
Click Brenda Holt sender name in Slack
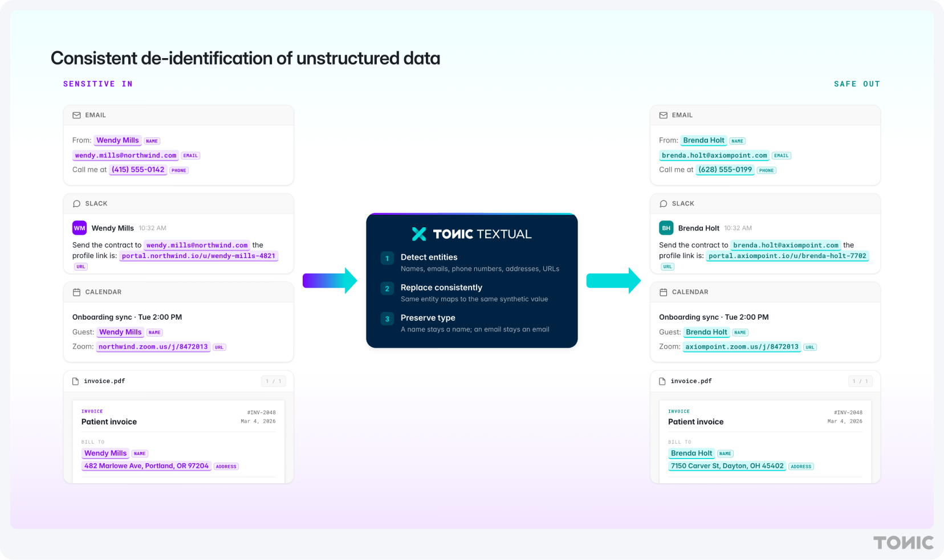tap(699, 228)
